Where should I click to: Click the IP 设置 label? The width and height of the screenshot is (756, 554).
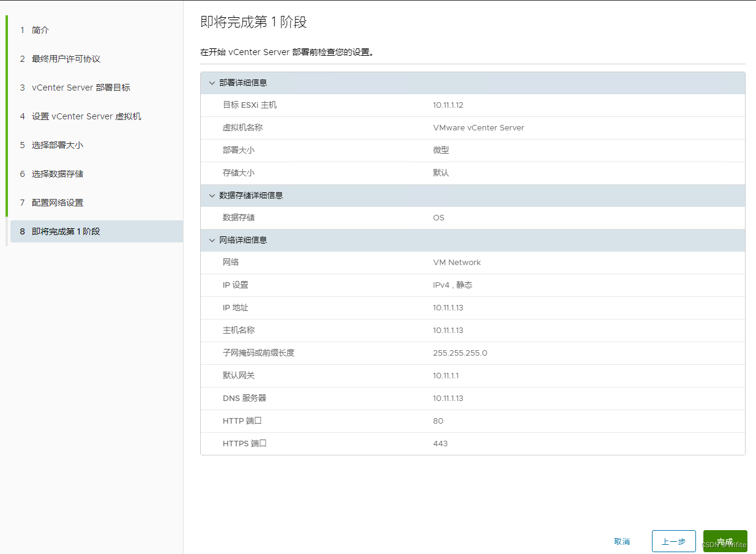tap(236, 285)
